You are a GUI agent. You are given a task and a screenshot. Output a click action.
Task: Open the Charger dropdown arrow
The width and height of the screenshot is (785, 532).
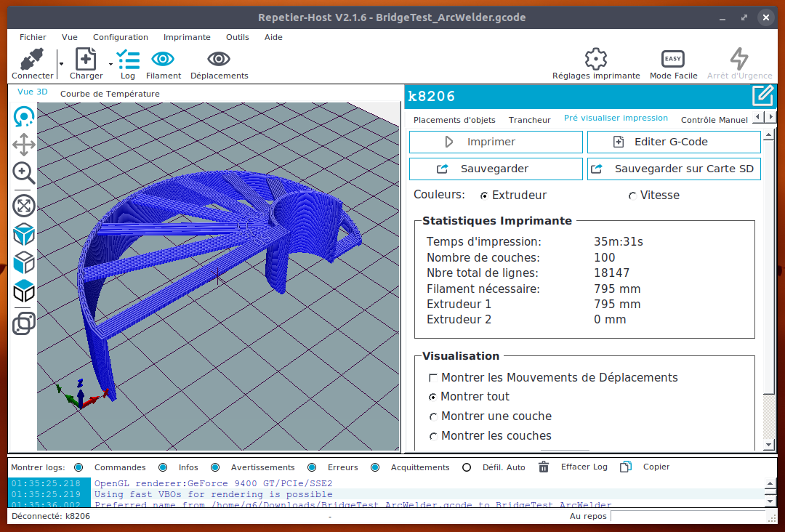tap(110, 64)
